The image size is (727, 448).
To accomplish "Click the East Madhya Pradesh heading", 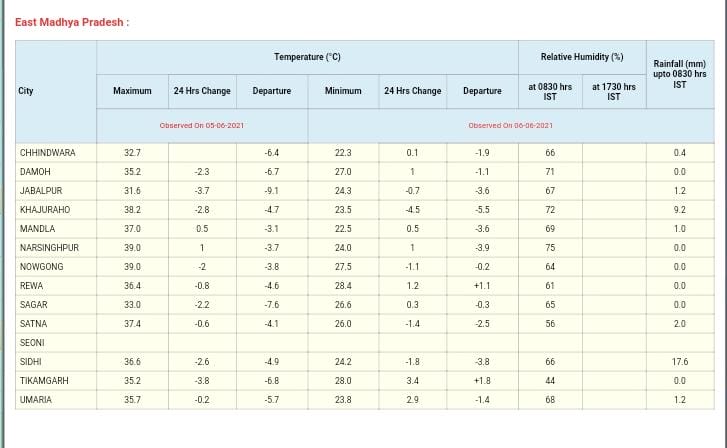I will 72,22.
